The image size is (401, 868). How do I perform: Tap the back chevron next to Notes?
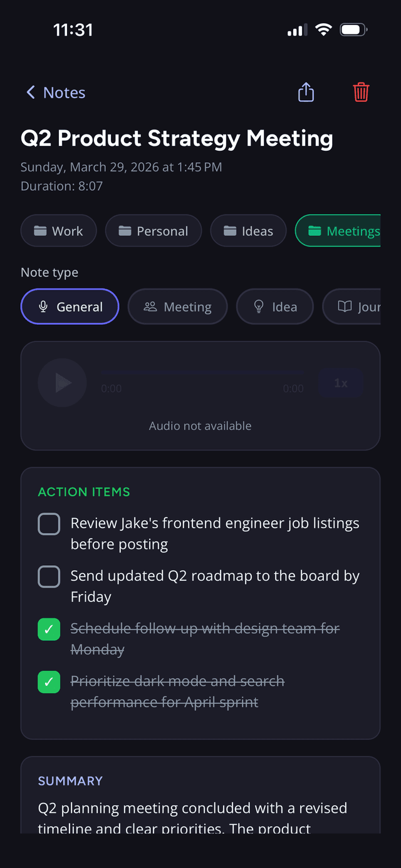[30, 91]
